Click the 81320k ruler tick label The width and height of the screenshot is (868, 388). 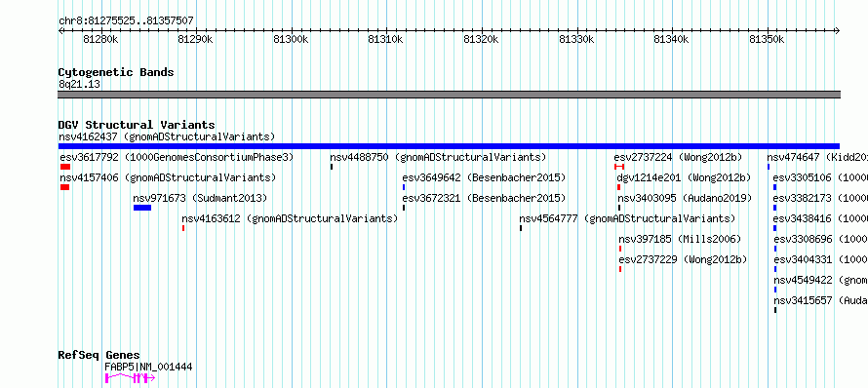[x=481, y=40]
